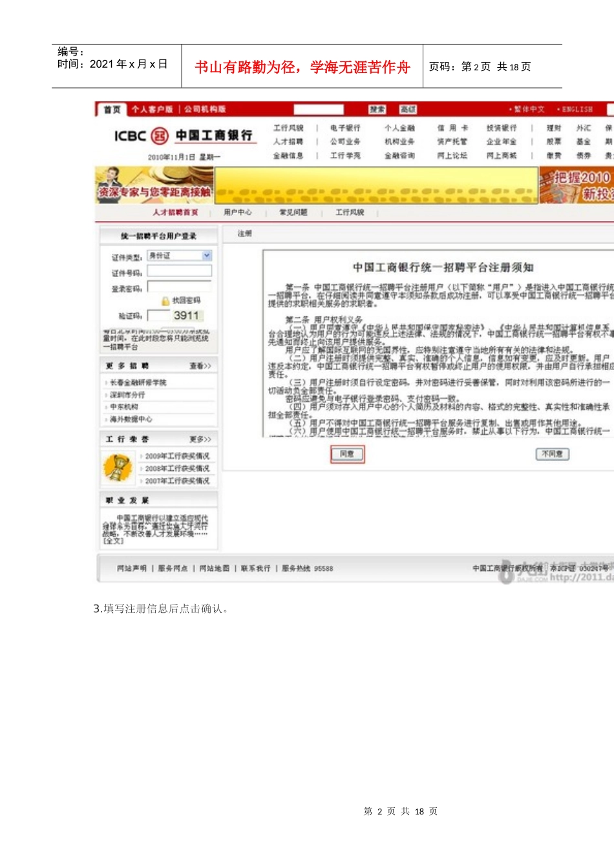
Task: Click the 高级 search button
Action: [x=408, y=110]
